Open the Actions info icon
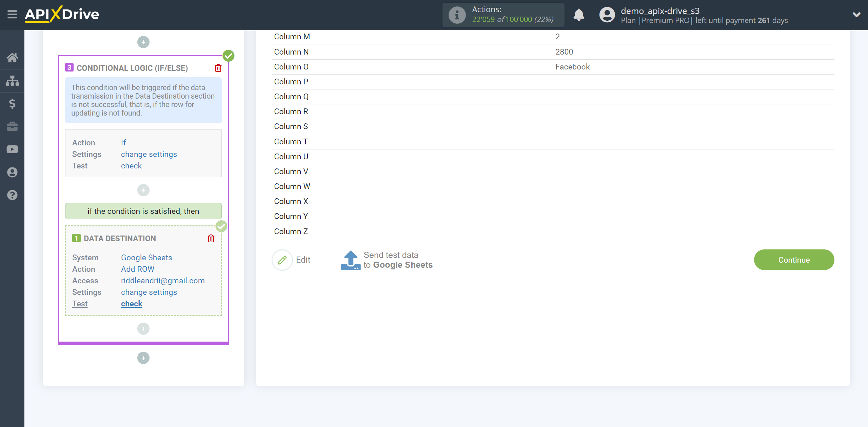 coord(457,15)
